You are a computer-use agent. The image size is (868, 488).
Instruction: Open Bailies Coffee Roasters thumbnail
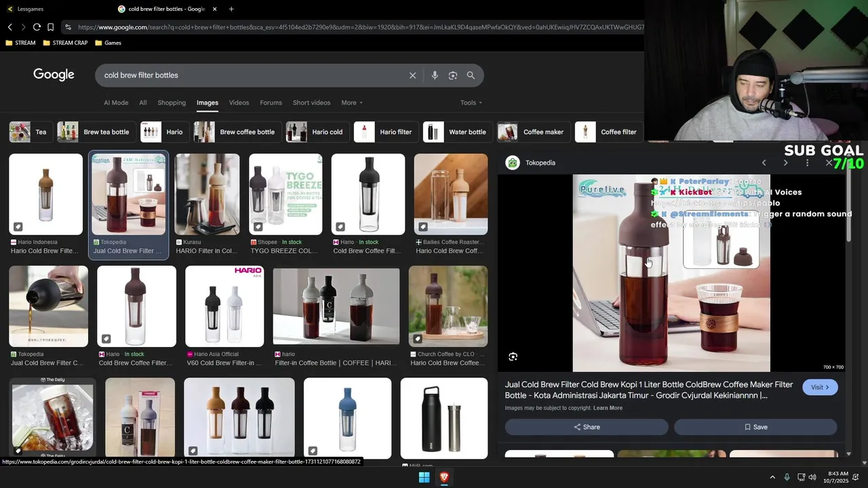pyautogui.click(x=451, y=195)
